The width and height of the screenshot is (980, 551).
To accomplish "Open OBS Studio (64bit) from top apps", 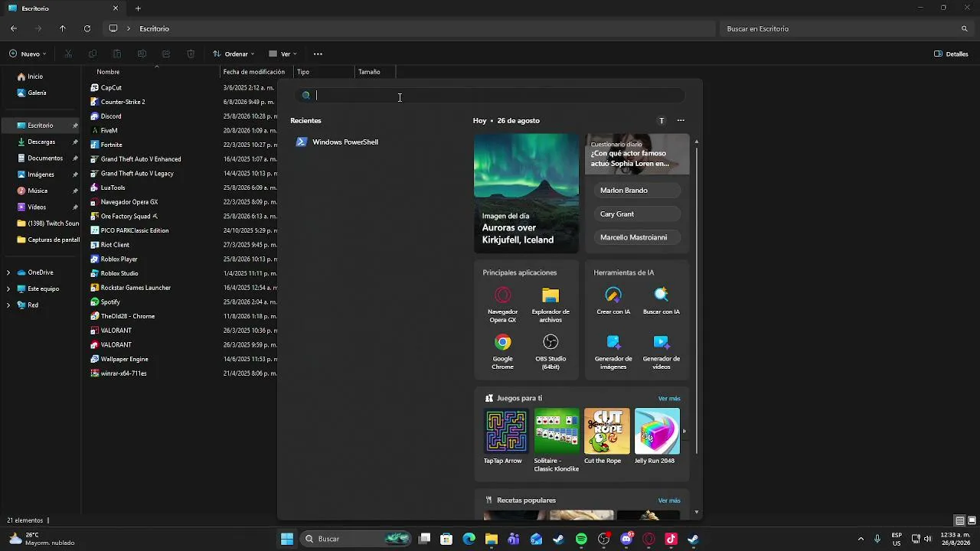I will pyautogui.click(x=550, y=351).
